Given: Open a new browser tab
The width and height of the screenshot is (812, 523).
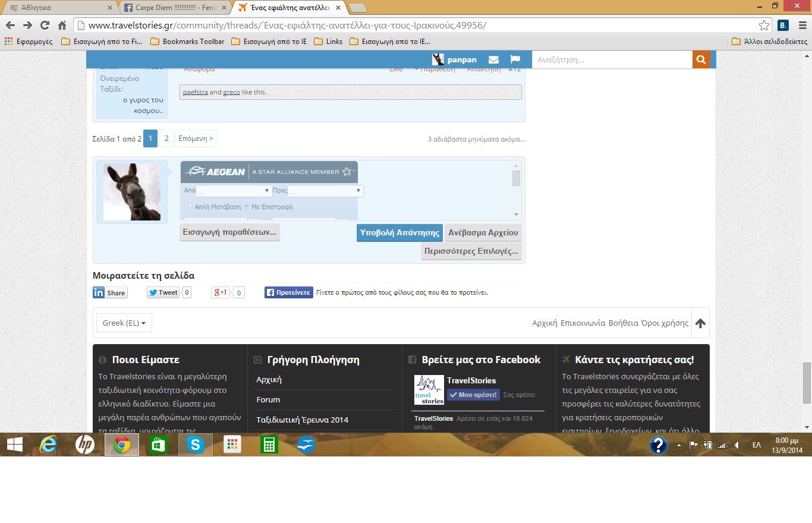Looking at the screenshot, I should (x=357, y=8).
